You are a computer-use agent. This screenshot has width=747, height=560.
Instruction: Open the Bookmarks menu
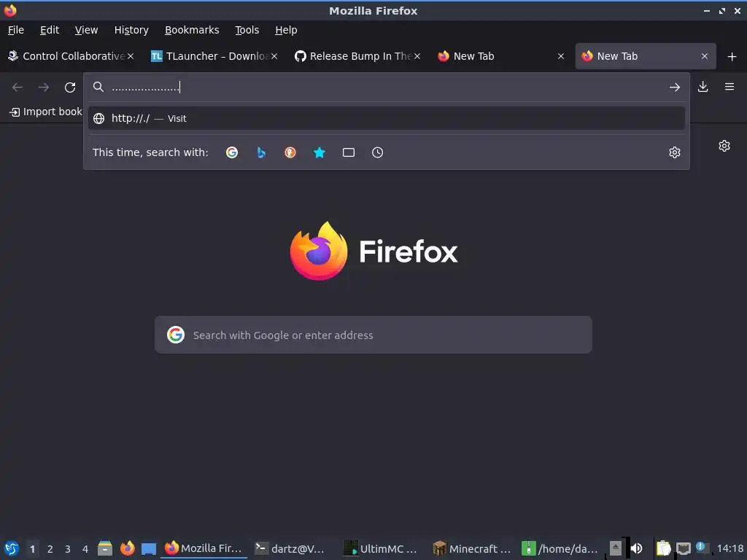click(x=192, y=30)
